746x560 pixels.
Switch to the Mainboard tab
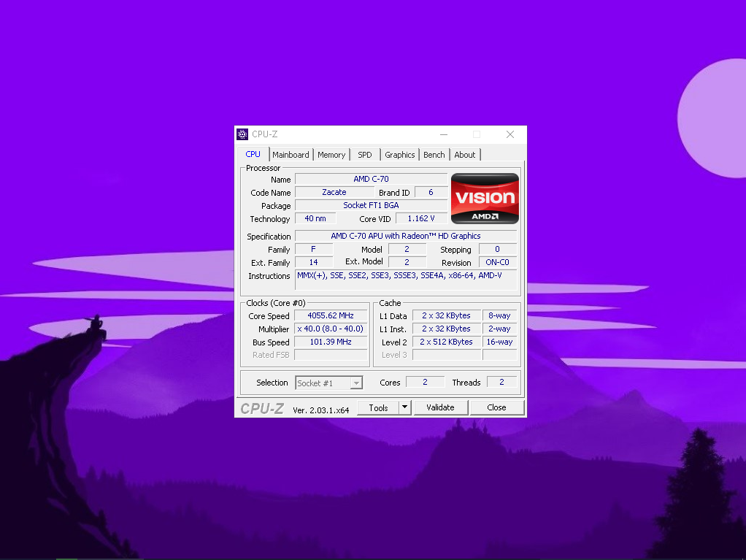[291, 155]
